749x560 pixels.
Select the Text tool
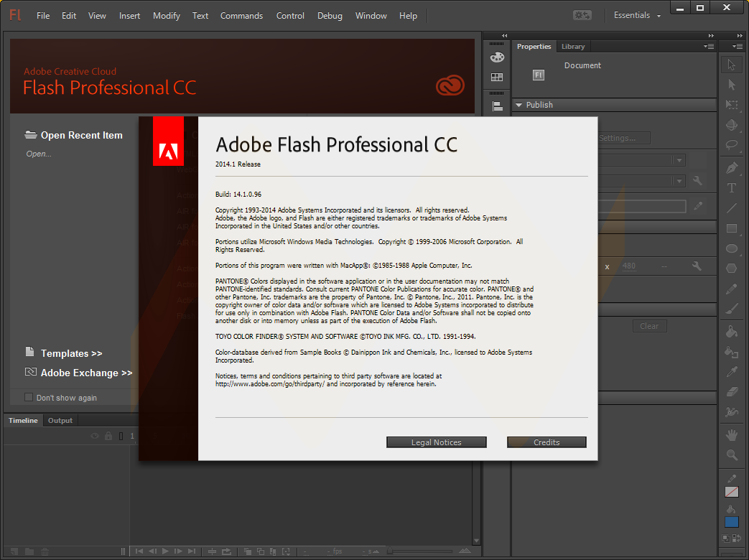pos(731,188)
